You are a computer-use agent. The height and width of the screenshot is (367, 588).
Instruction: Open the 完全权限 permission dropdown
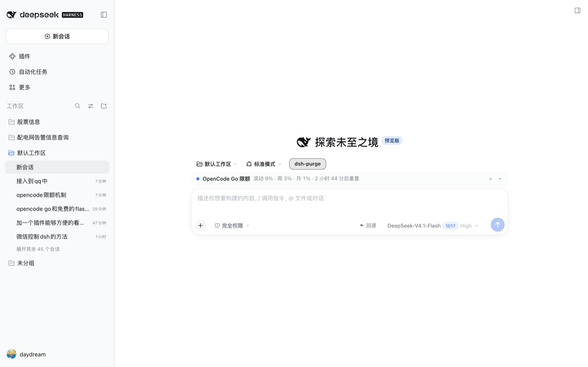pyautogui.click(x=232, y=226)
